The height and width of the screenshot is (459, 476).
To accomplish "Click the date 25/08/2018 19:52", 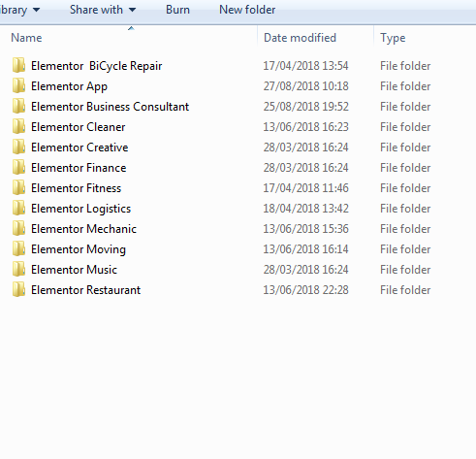I will point(305,107).
